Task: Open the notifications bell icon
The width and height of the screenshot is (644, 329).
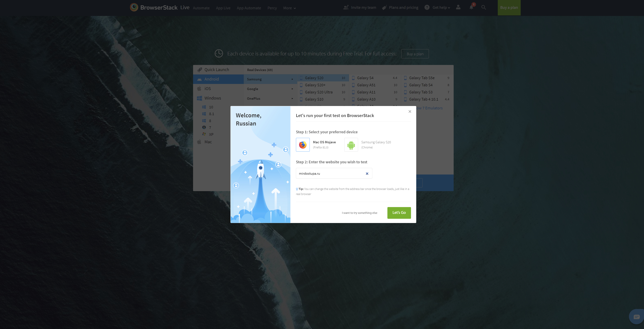Action: point(471,7)
